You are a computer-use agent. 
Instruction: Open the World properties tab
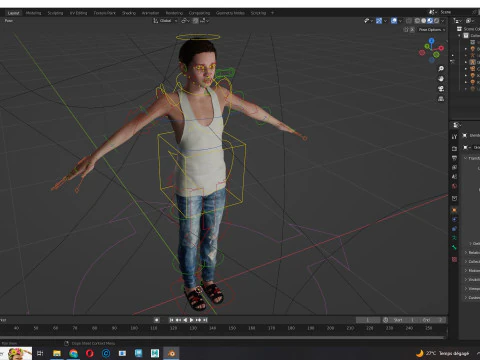coord(454,186)
